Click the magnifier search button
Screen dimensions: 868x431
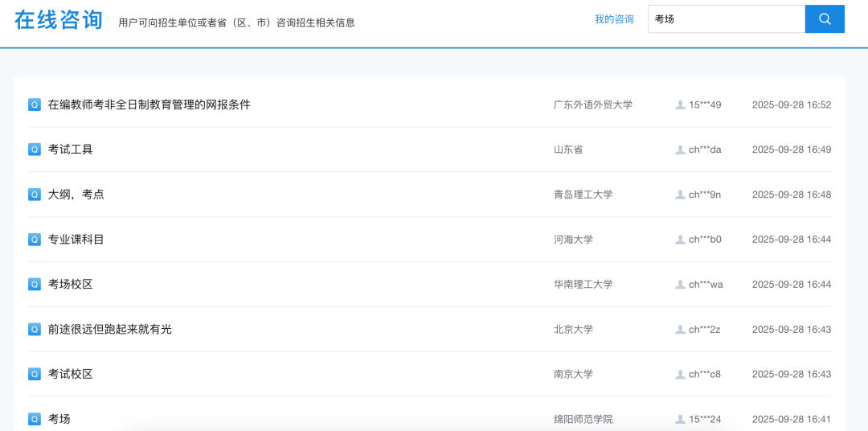(x=825, y=18)
